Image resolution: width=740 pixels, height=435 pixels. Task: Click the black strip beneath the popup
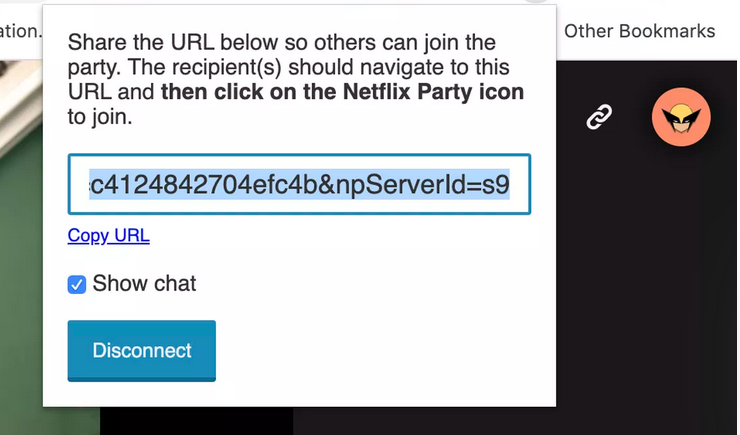click(x=200, y=421)
